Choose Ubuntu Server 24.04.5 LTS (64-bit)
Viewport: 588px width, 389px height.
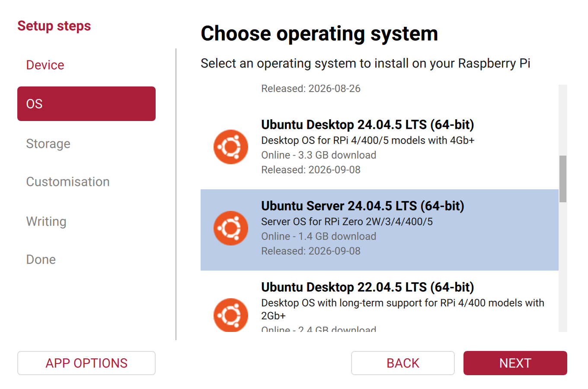tap(380, 230)
